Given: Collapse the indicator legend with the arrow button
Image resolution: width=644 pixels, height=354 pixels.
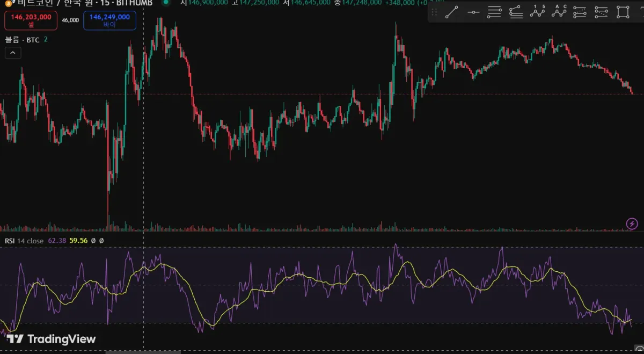Looking at the screenshot, I should 13,53.
